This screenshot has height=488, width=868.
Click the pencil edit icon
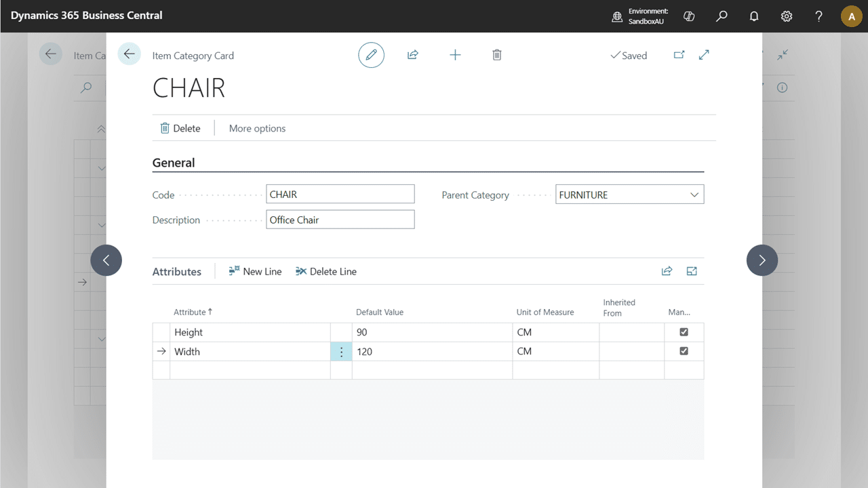(x=371, y=55)
